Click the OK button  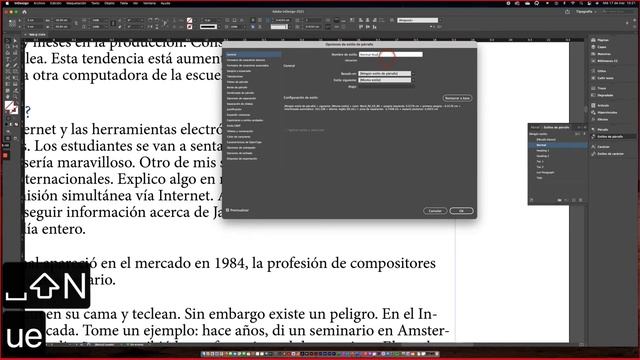(461, 211)
